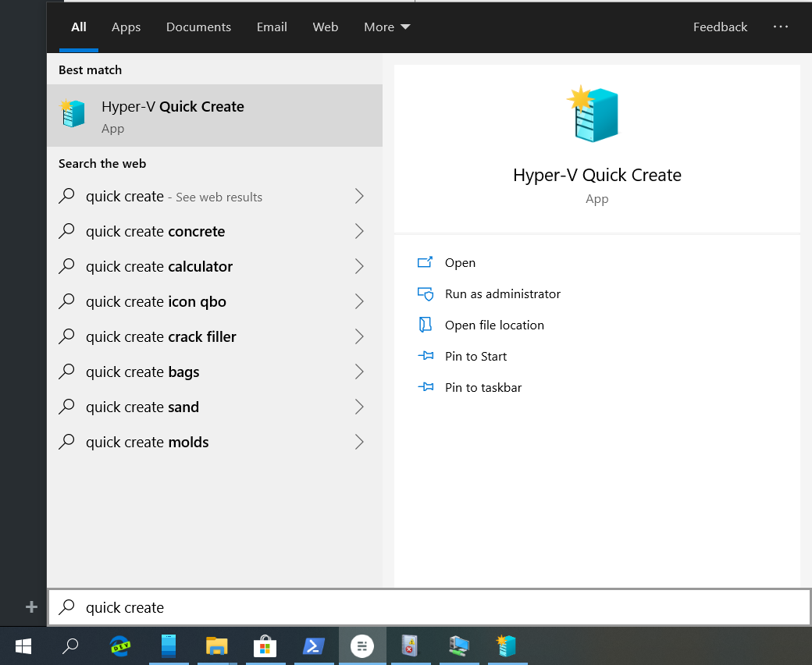
Task: Click the Open file location folder icon
Action: [426, 325]
